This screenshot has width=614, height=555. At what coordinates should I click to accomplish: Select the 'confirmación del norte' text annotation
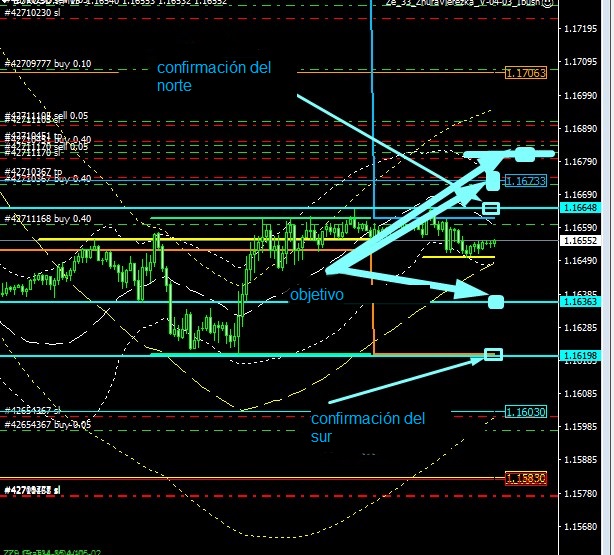pyautogui.click(x=214, y=77)
